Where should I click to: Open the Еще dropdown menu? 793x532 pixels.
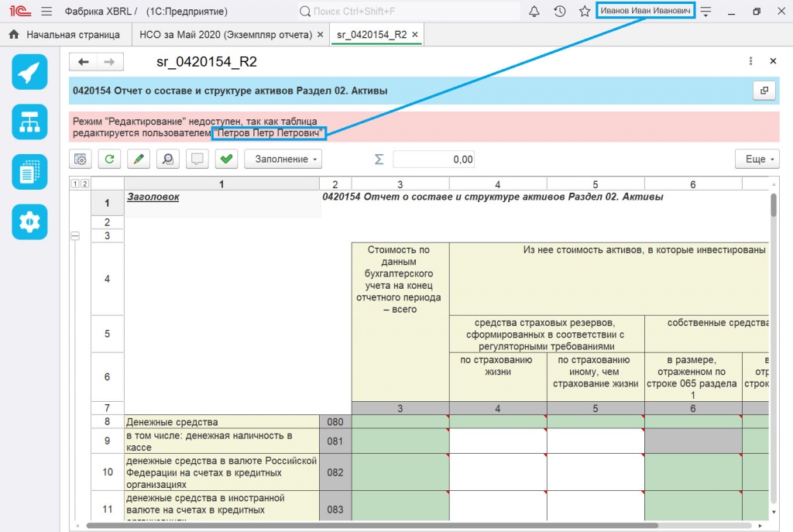[x=757, y=160]
